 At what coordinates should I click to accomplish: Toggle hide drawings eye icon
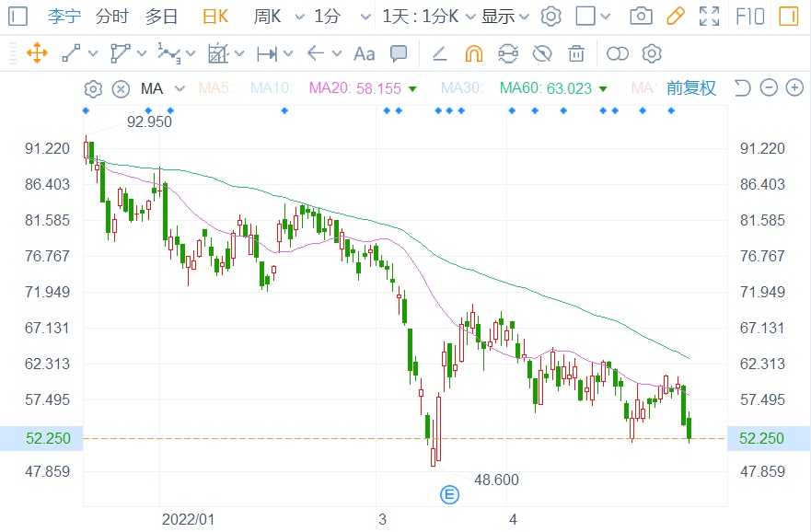[x=542, y=53]
